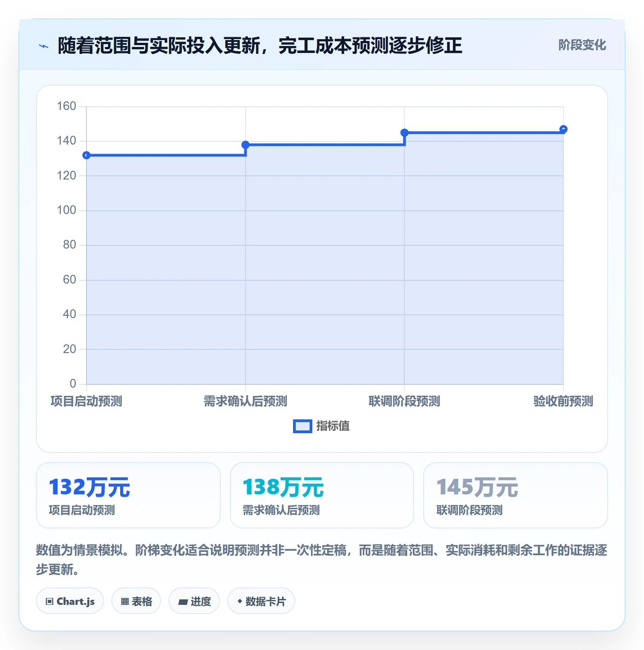Click the 项目启动预测 x-axis label
Viewport: 644px width, 650px height.
(x=86, y=401)
